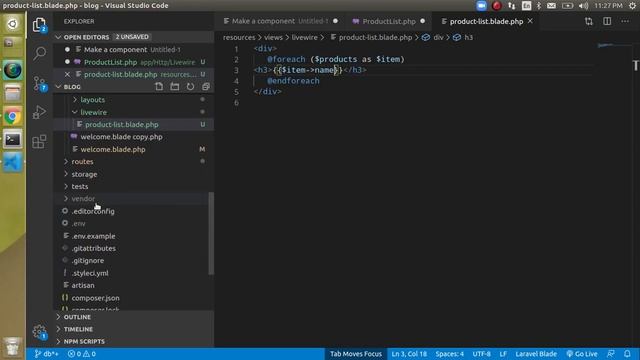640x360 pixels.
Task: Open Terminal from the Ubuntu dock
Action: [x=12, y=140]
